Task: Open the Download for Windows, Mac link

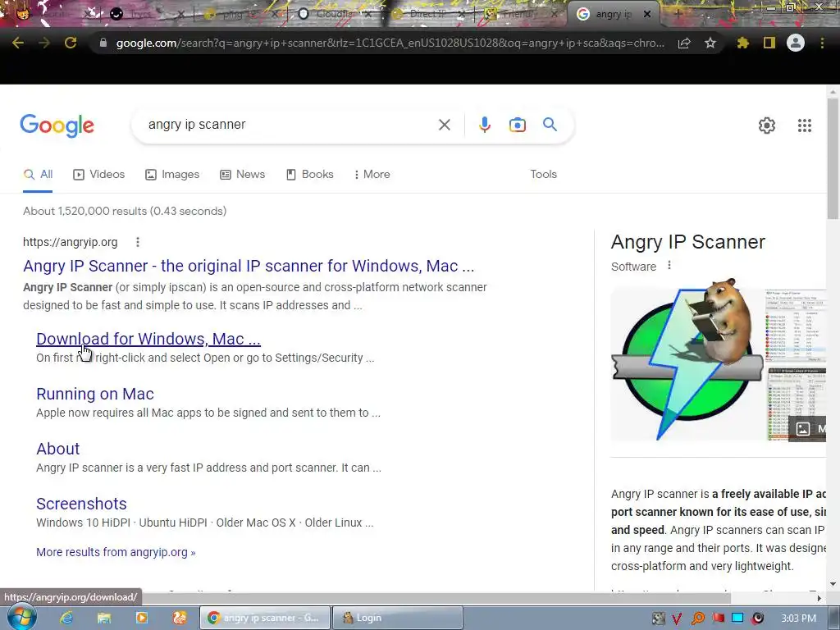Action: 148,339
